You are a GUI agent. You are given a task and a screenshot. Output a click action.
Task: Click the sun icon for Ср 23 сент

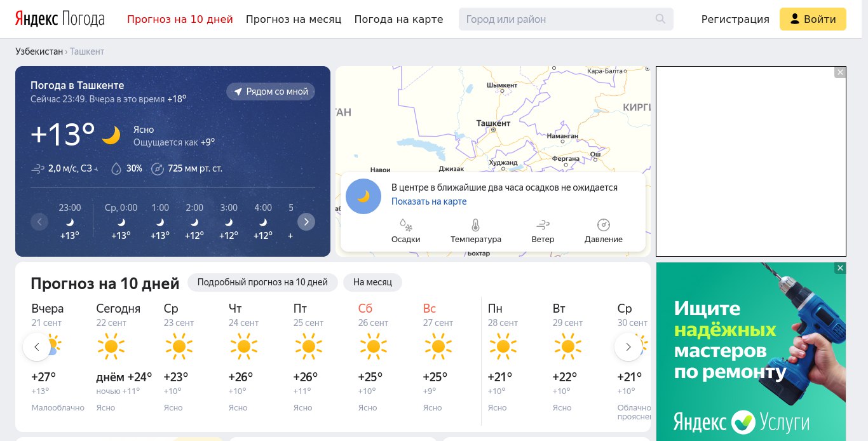coord(179,346)
